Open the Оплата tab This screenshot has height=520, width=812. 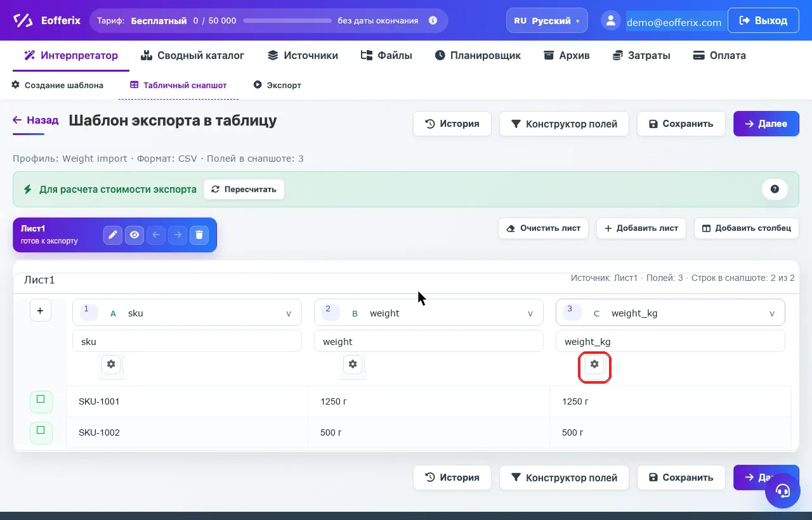click(x=719, y=55)
